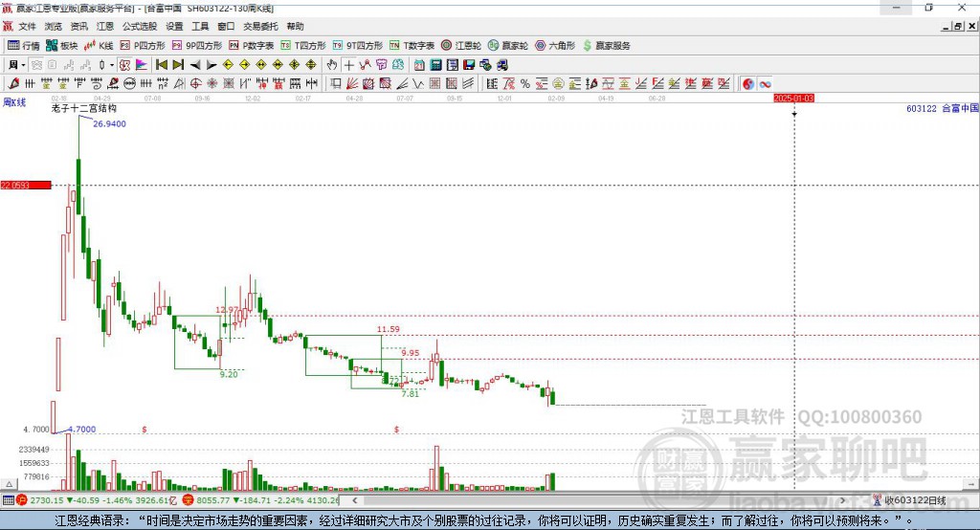Expand the 周 period dropdown arrow
Image resolution: width=980 pixels, height=530 pixels.
(23, 65)
